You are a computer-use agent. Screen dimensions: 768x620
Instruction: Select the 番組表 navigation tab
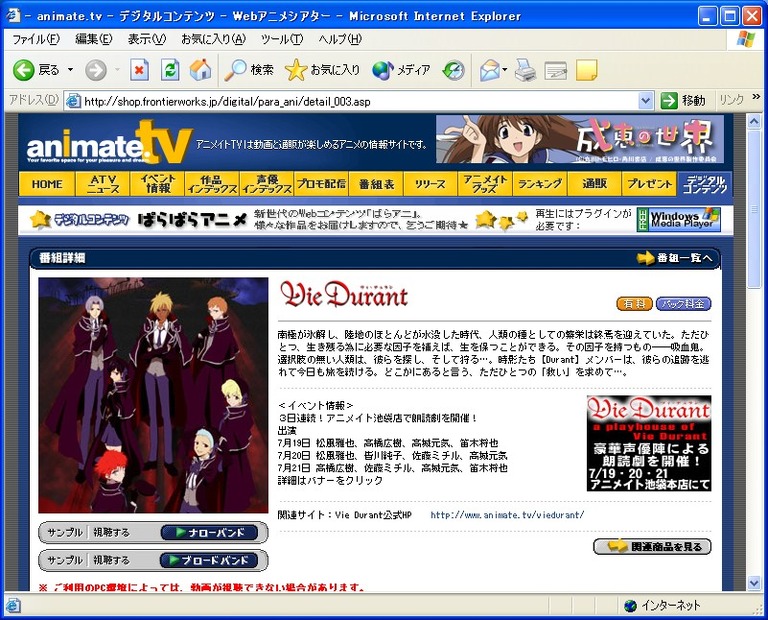[376, 184]
